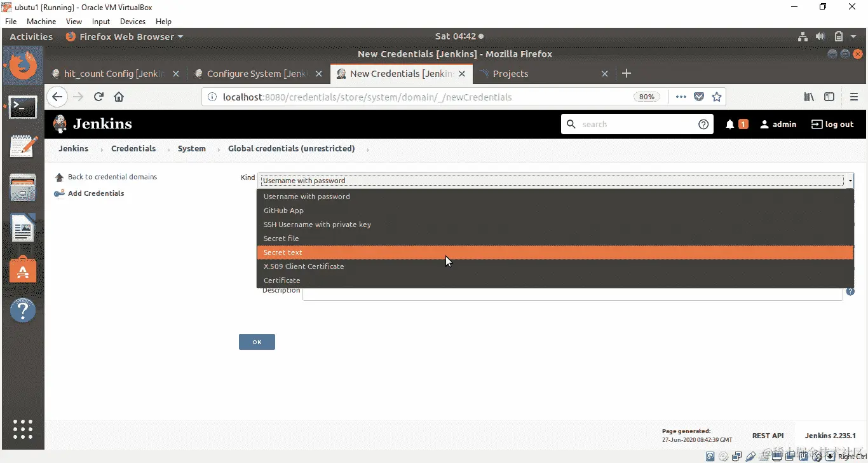The height and width of the screenshot is (463, 868).
Task: Switch to Projects tab
Action: (x=510, y=74)
